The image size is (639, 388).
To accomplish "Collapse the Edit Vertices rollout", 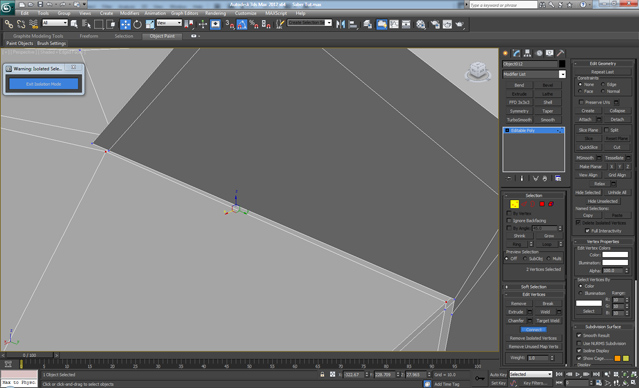I will pos(534,294).
